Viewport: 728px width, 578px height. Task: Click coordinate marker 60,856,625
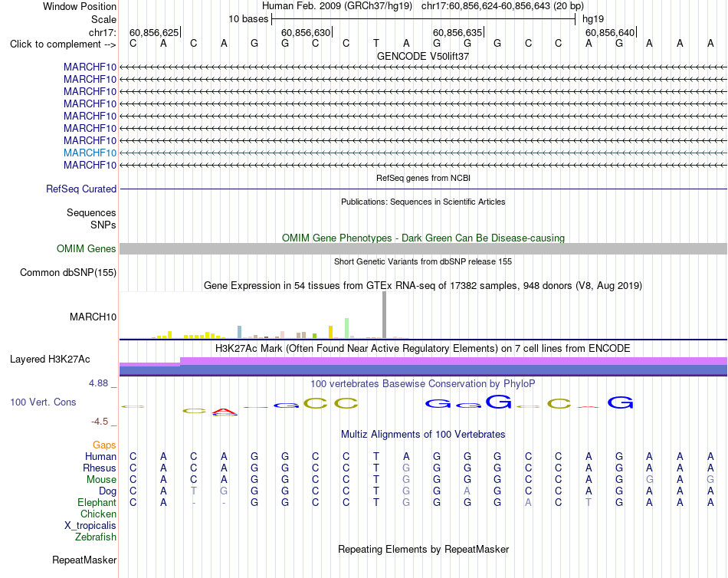point(154,32)
